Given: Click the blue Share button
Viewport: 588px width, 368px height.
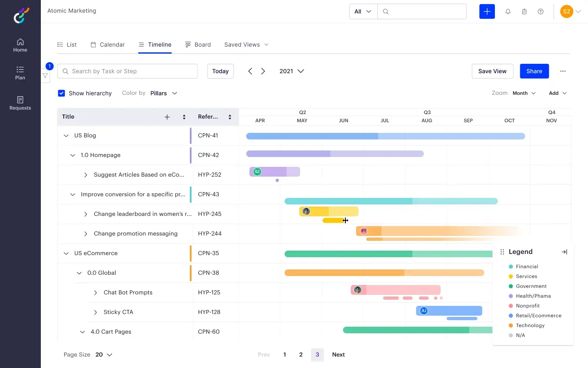Looking at the screenshot, I should point(534,71).
